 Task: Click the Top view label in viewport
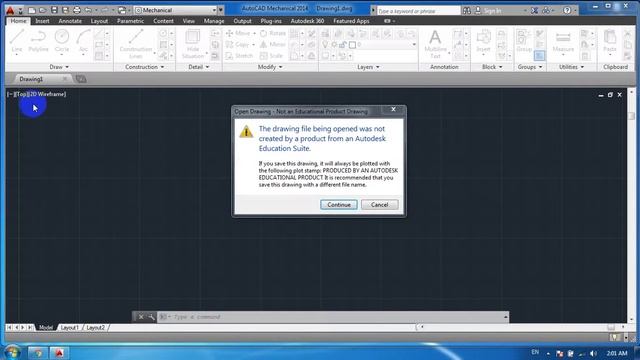21,94
